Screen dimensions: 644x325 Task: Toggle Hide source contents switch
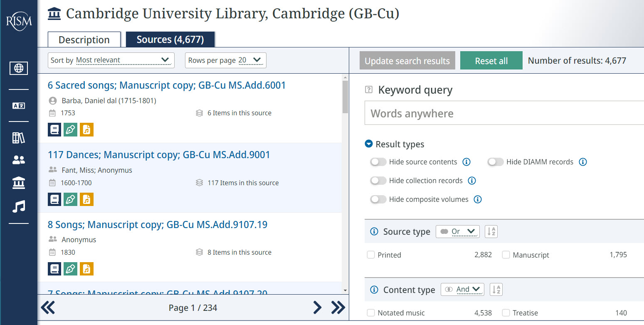(378, 162)
